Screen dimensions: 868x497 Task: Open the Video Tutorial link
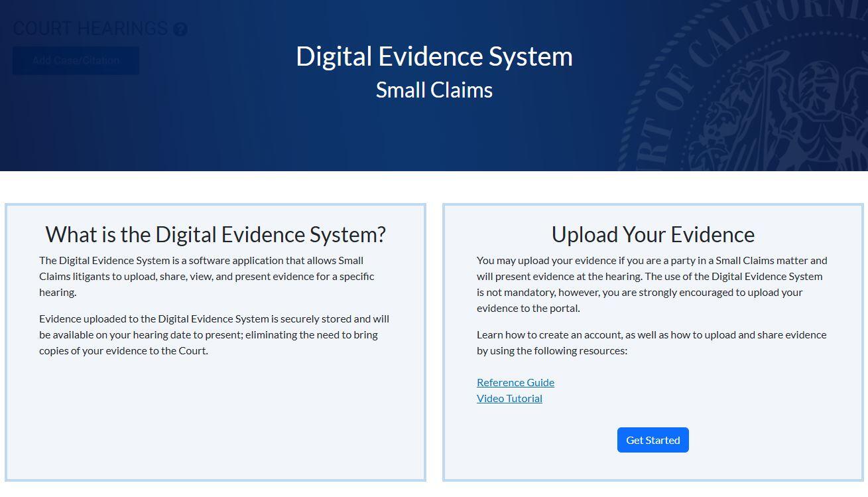[x=509, y=398]
